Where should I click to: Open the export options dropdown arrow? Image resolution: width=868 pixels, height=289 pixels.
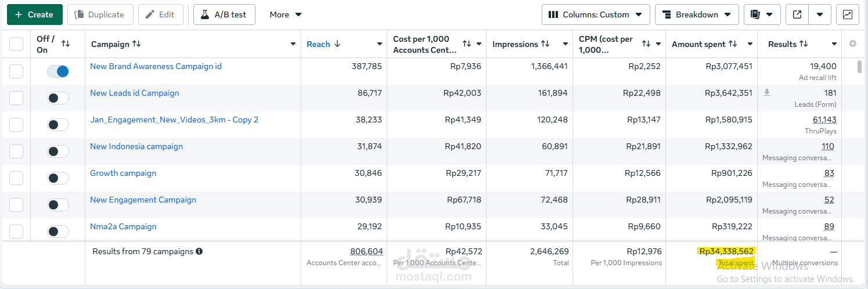coord(820,15)
